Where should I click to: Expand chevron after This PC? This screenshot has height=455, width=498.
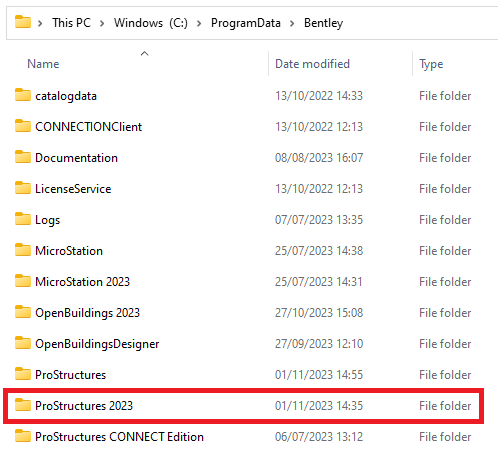pyautogui.click(x=102, y=23)
